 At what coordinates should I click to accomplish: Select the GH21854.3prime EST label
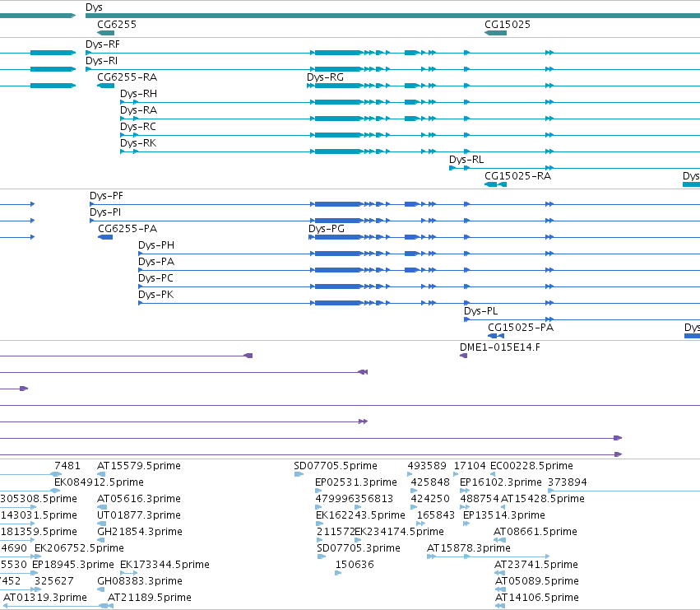coord(140,533)
